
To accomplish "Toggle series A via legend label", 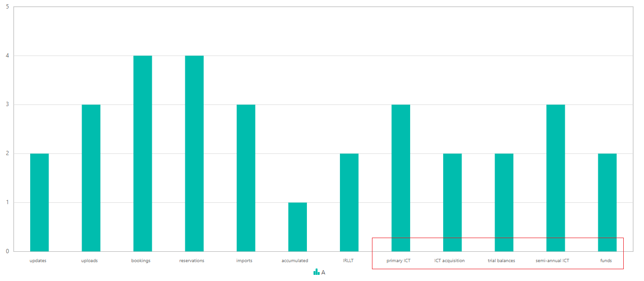I will tap(323, 273).
